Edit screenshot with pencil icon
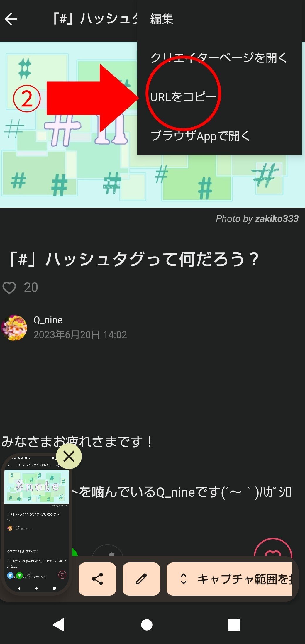This screenshot has height=644, width=305. [141, 579]
